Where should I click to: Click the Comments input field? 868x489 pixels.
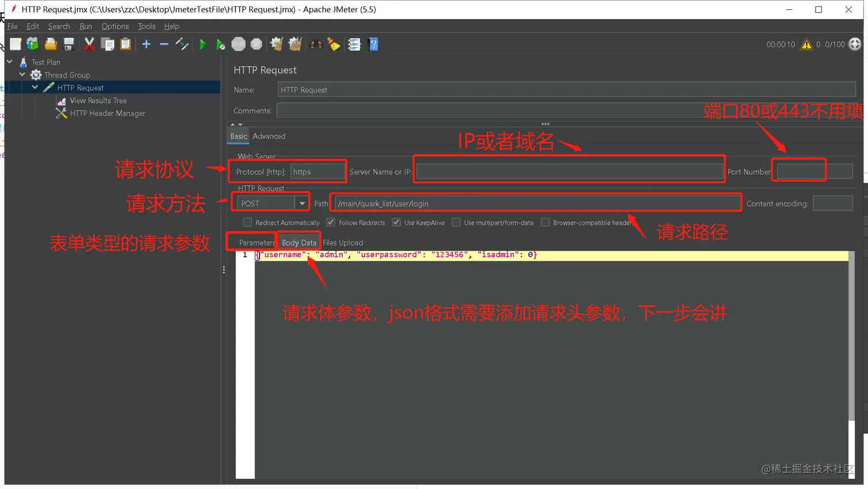(566, 110)
